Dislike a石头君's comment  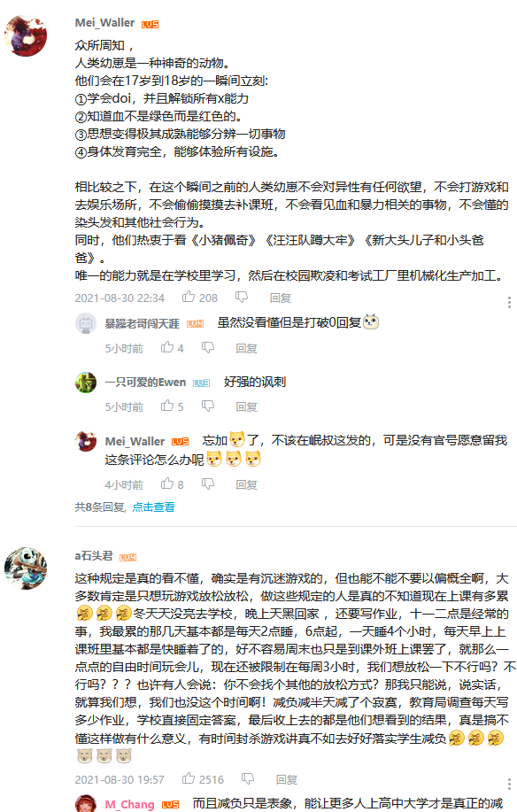click(x=248, y=779)
